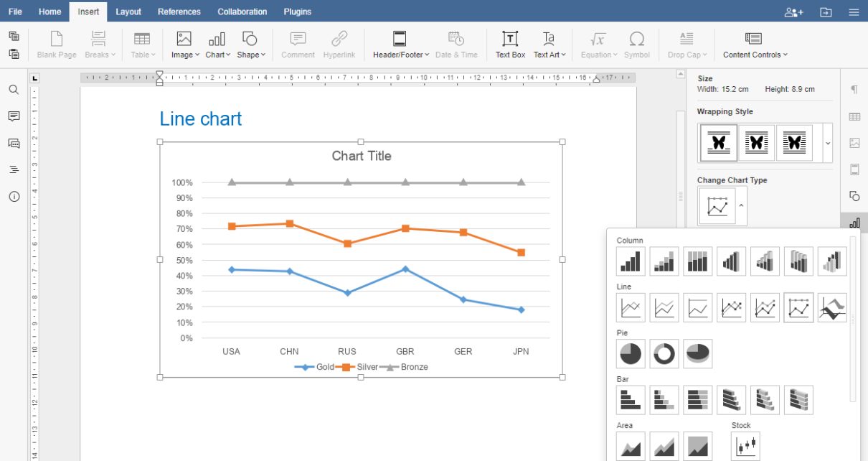Switch to the Layout tab
The height and width of the screenshot is (461, 868).
(x=128, y=11)
